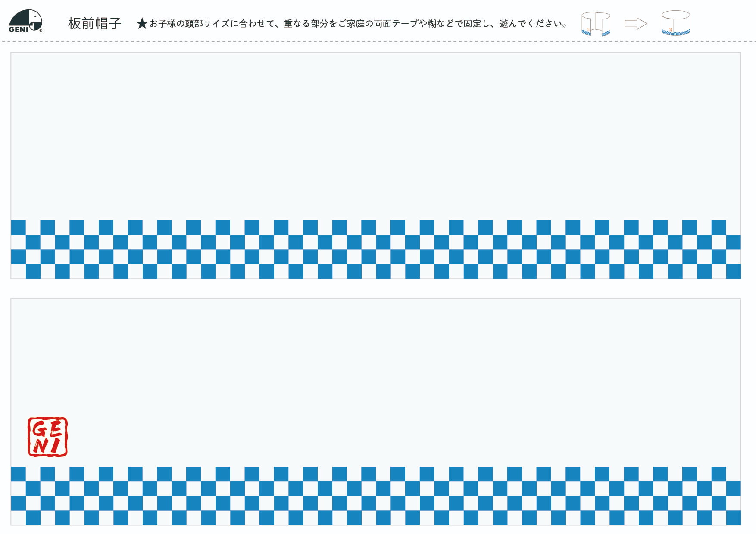The width and height of the screenshot is (756, 534).
Task: Click the unrolled open hat diagram
Action: point(596,24)
